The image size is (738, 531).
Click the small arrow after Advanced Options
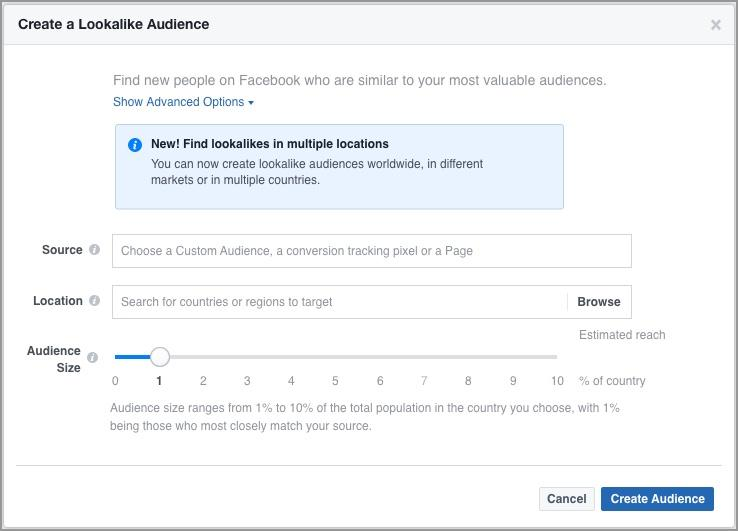[x=251, y=103]
